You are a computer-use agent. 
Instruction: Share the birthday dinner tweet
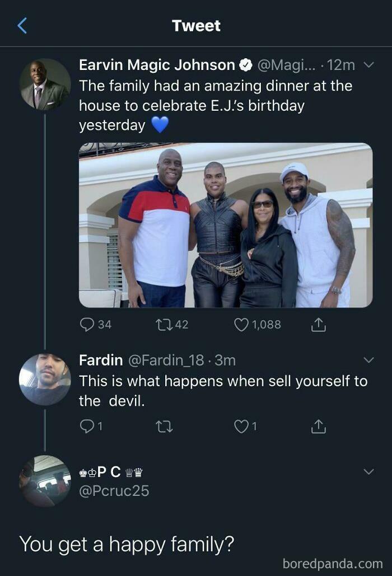(318, 325)
